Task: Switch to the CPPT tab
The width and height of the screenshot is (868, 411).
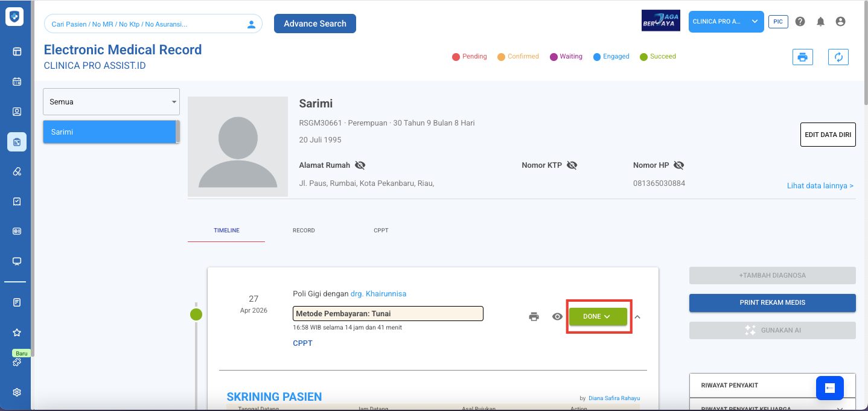Action: click(381, 231)
